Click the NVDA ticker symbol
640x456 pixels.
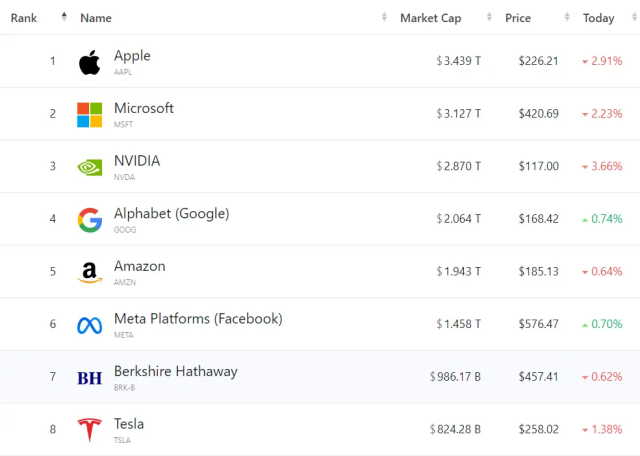(x=124, y=177)
